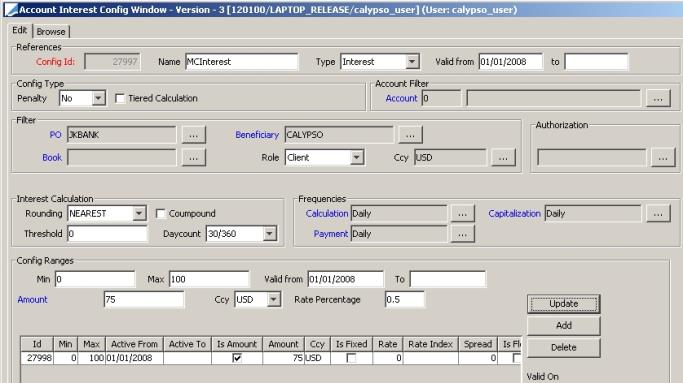Click the Id column header
683x383 pixels.
(37, 344)
